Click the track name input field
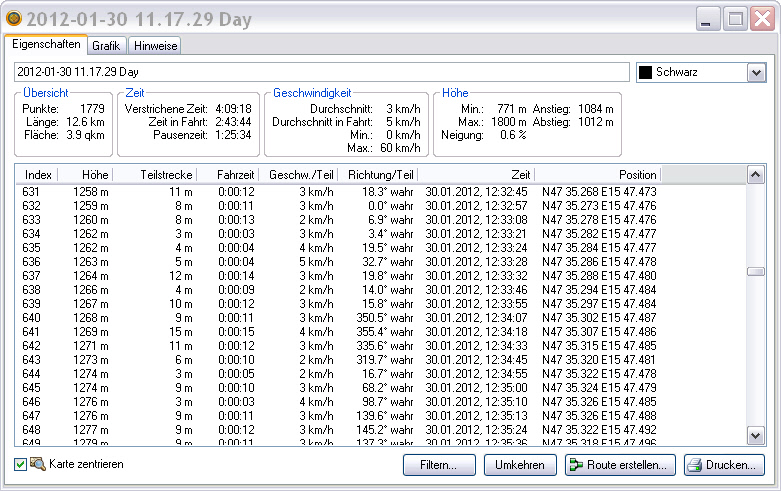This screenshot has height=491, width=781. tap(320, 73)
